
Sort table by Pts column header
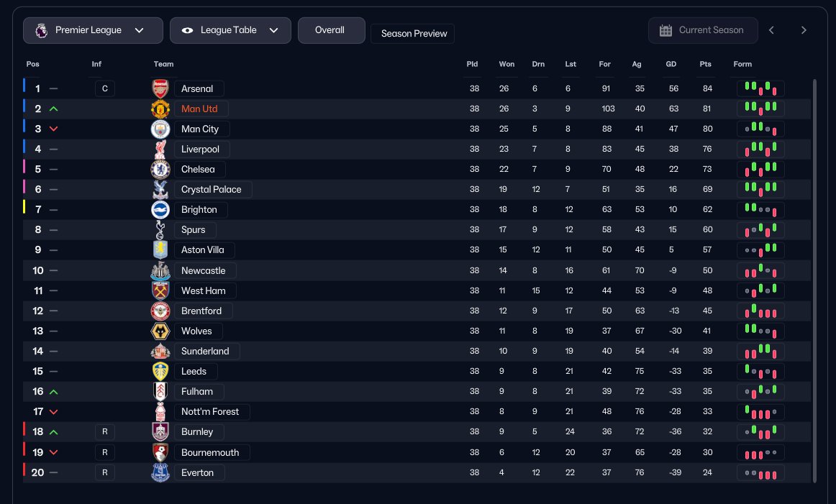(705, 64)
